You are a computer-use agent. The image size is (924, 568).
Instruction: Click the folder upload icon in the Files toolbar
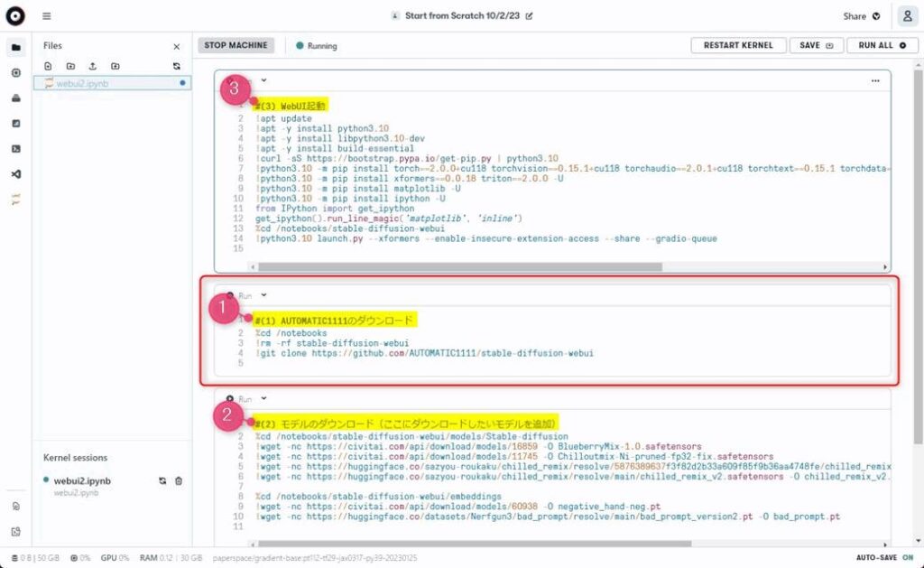click(x=115, y=66)
